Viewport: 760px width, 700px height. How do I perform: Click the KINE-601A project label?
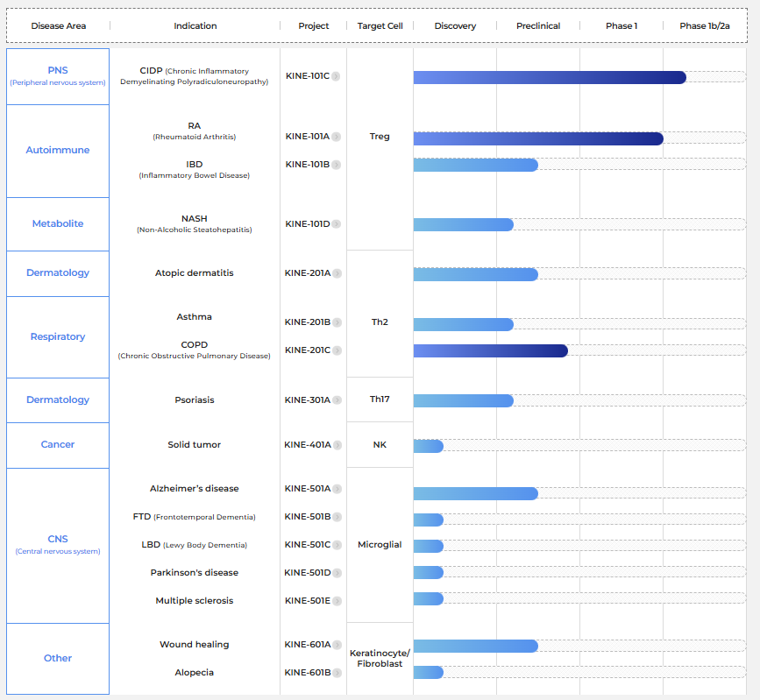tap(308, 645)
